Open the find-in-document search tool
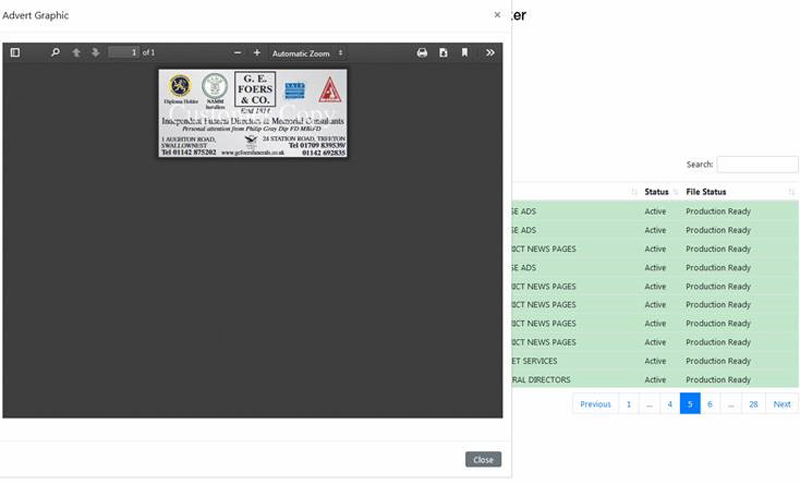800x484 pixels. 55,53
